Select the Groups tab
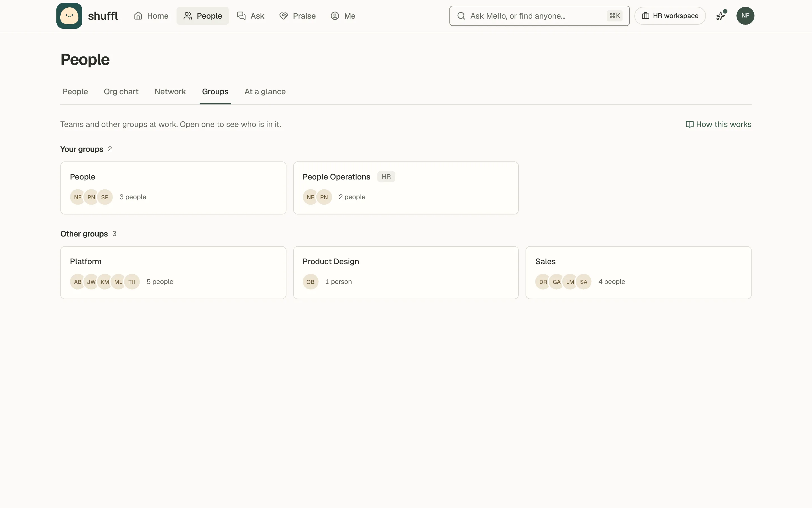The image size is (812, 508). [215, 92]
